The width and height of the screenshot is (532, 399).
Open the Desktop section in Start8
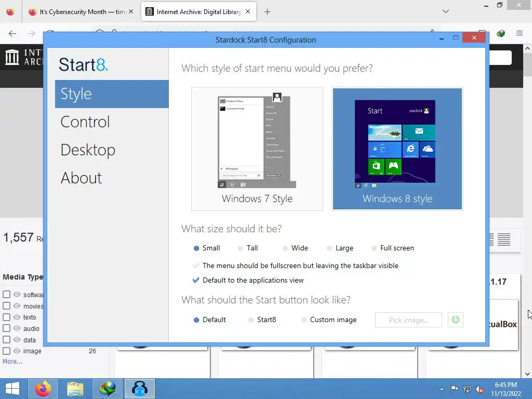click(88, 150)
